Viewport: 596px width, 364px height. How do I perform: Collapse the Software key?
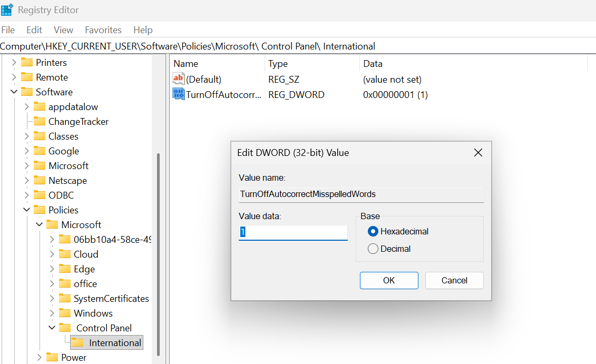[14, 92]
